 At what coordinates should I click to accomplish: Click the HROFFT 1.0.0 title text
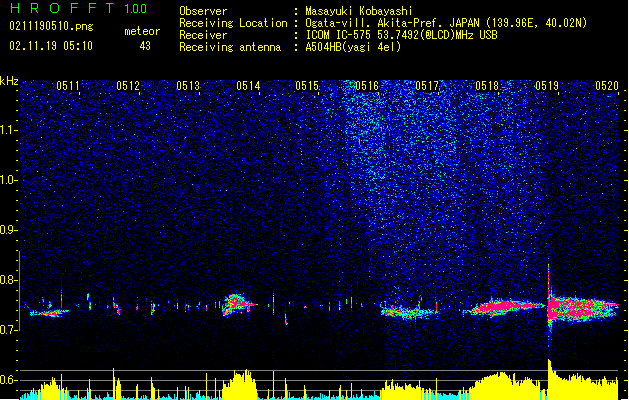(79, 8)
